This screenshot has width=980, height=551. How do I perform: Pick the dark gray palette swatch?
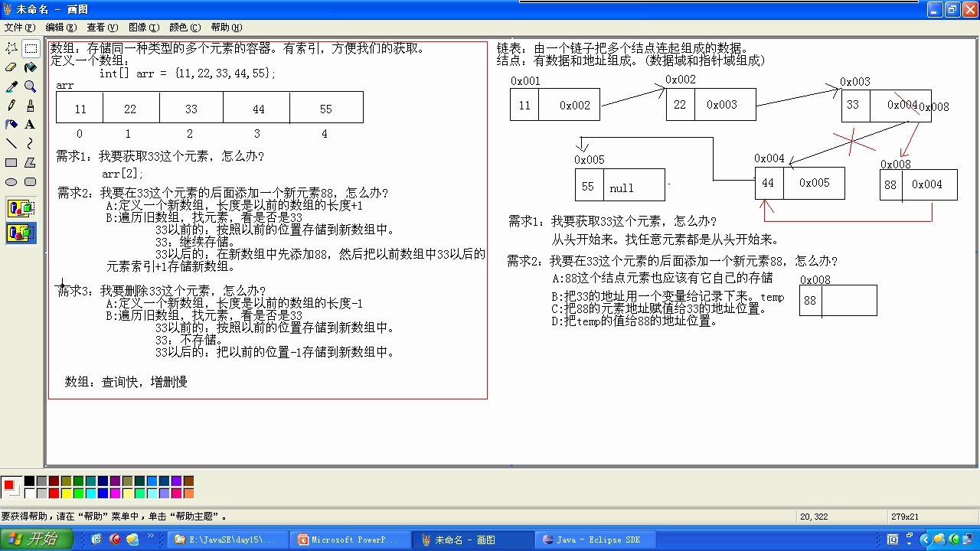click(41, 481)
